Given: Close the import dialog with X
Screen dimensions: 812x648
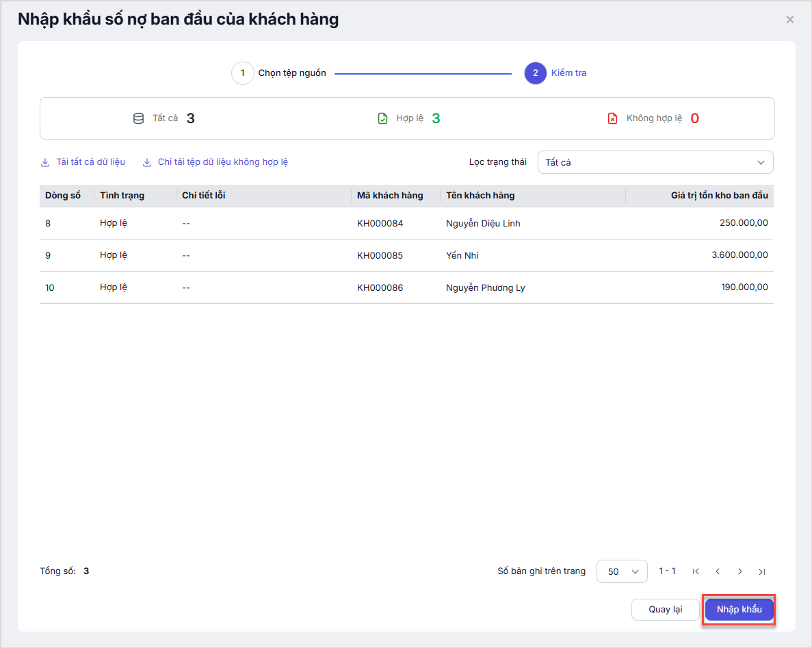Looking at the screenshot, I should [x=790, y=20].
